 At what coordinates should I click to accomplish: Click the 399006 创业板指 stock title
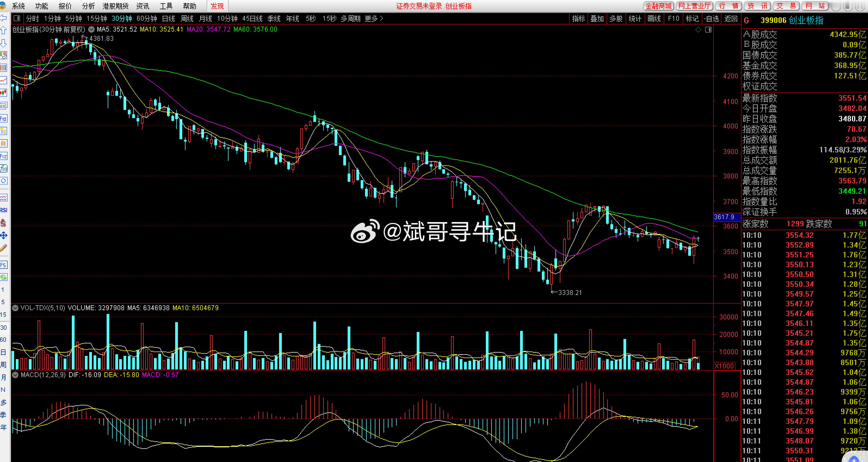pos(792,20)
